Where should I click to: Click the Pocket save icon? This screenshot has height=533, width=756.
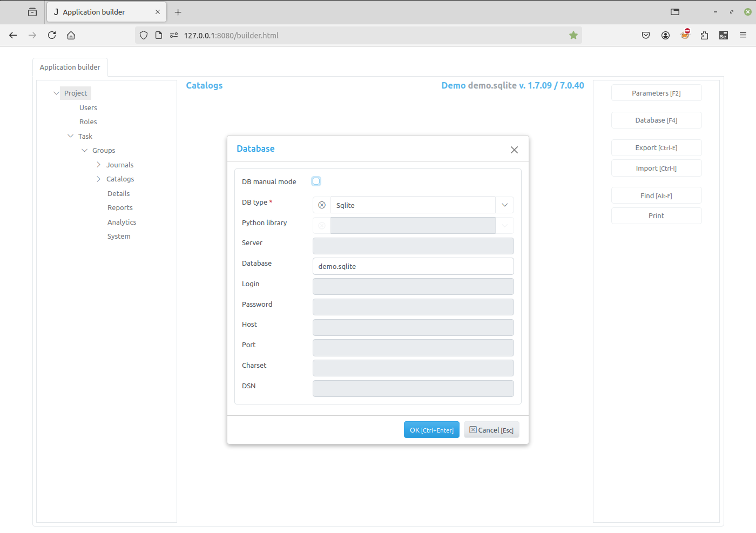[646, 35]
